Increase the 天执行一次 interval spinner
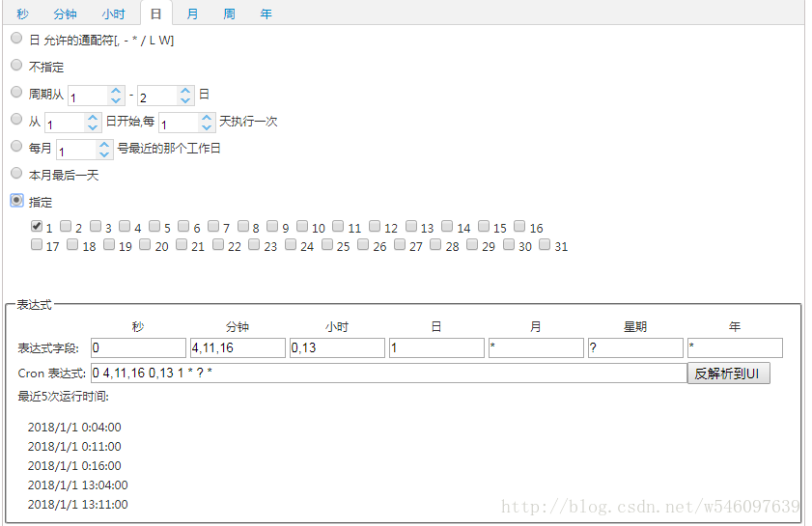Screen dimensions: 812x526 pyautogui.click(x=207, y=118)
